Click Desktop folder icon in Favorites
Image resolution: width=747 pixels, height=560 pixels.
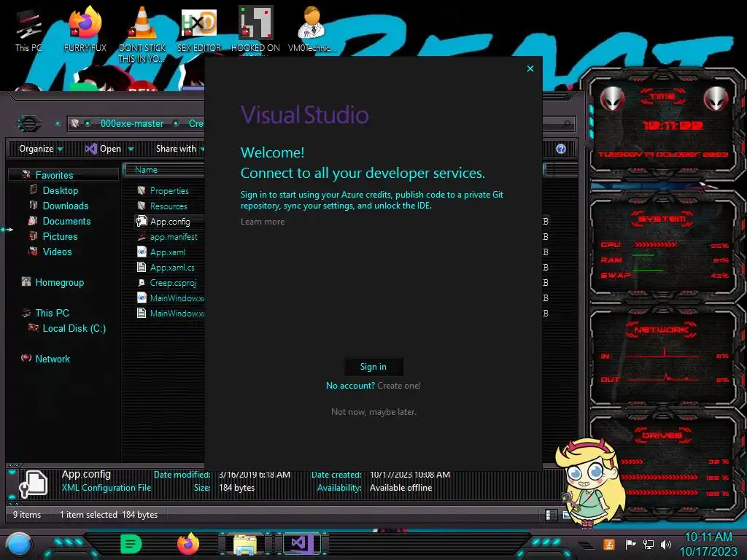click(x=34, y=190)
